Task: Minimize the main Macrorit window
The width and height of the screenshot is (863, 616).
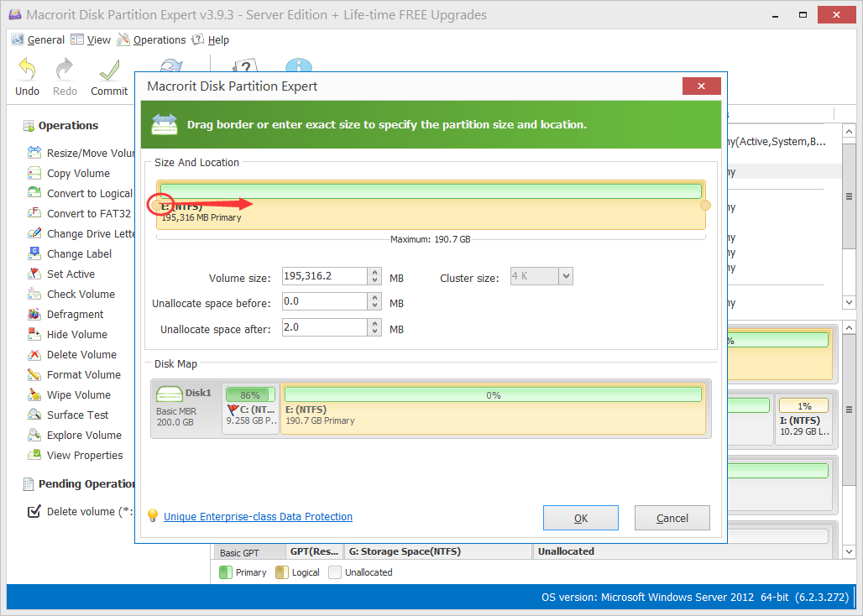Action: click(776, 15)
